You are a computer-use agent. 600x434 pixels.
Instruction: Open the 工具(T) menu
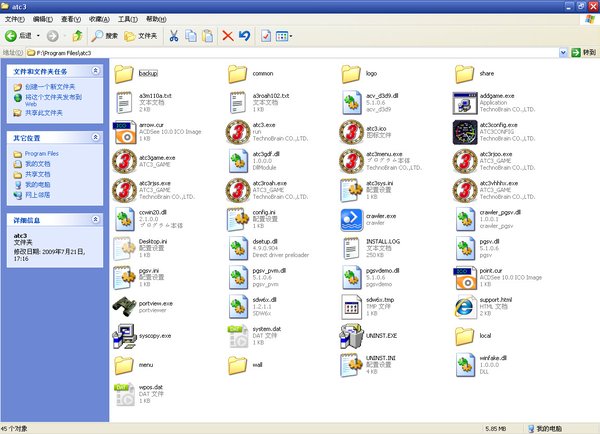click(127, 19)
